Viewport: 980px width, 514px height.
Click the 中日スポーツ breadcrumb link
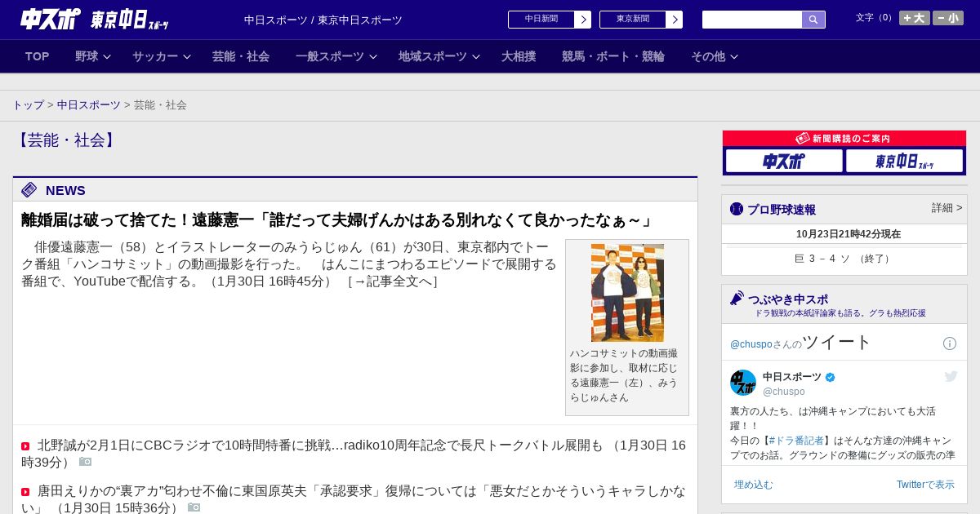click(89, 105)
